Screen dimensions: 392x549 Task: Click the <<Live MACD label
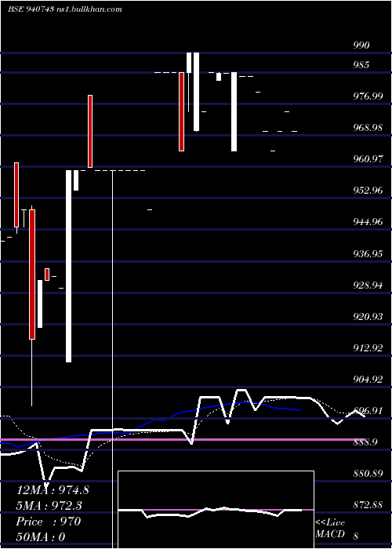[x=330, y=529]
